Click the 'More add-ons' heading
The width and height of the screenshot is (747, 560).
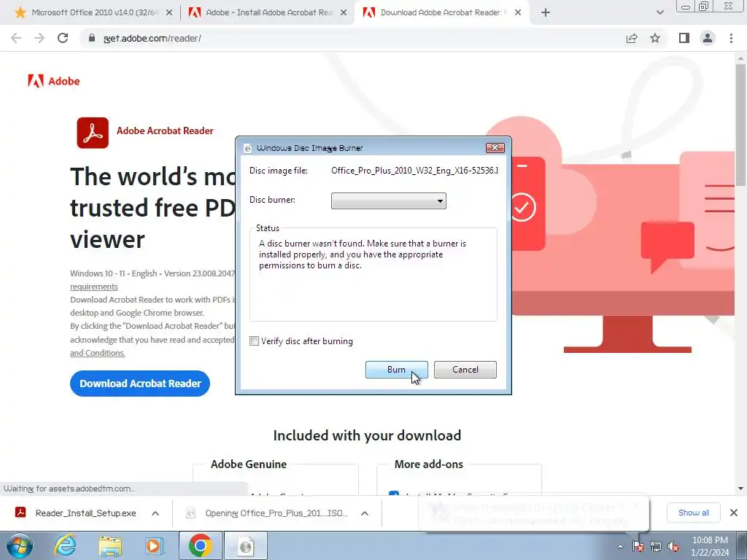pos(429,464)
